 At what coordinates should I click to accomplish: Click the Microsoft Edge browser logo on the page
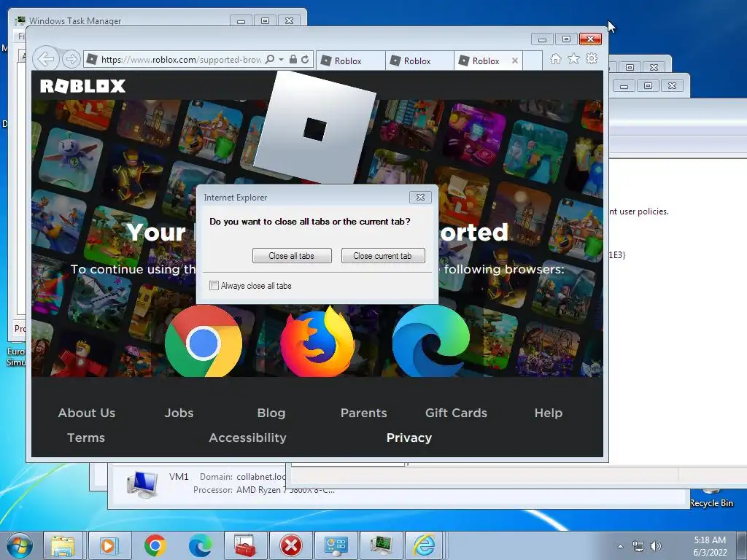pos(430,342)
